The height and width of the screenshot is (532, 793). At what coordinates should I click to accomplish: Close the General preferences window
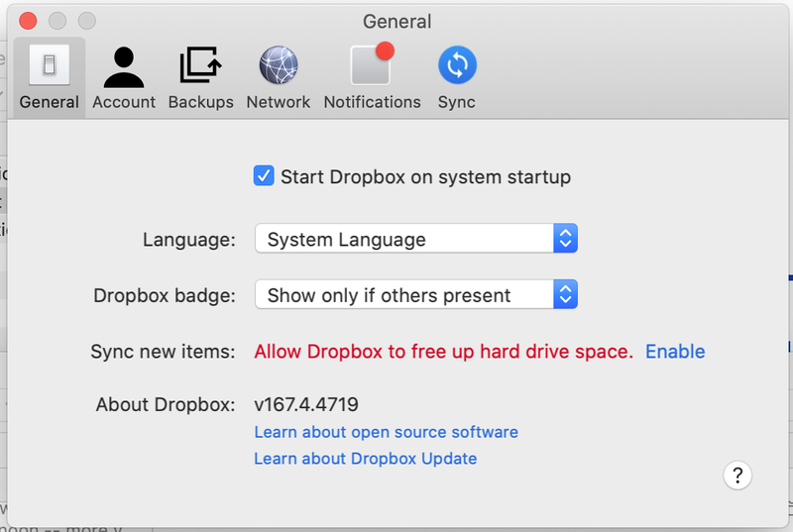28,21
